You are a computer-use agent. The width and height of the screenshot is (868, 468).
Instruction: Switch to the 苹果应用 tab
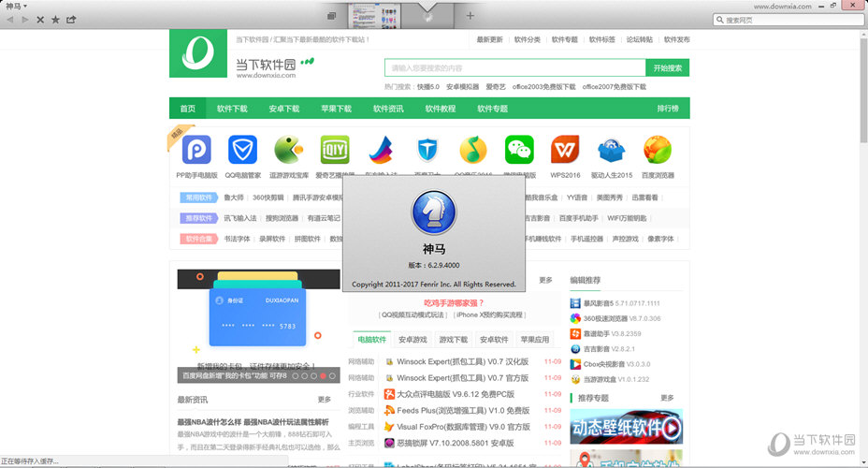click(x=535, y=340)
